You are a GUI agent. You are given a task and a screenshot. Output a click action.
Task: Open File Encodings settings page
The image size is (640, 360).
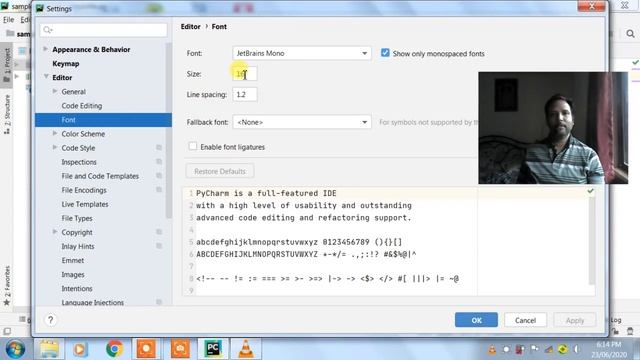84,190
